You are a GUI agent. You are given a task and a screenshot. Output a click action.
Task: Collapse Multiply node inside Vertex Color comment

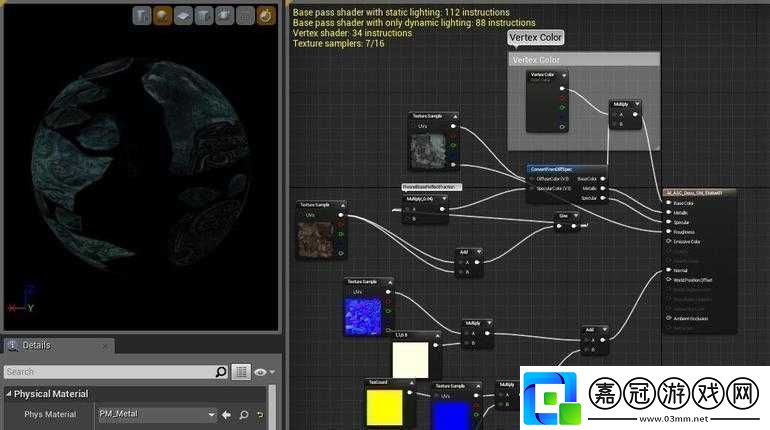pyautogui.click(x=637, y=104)
